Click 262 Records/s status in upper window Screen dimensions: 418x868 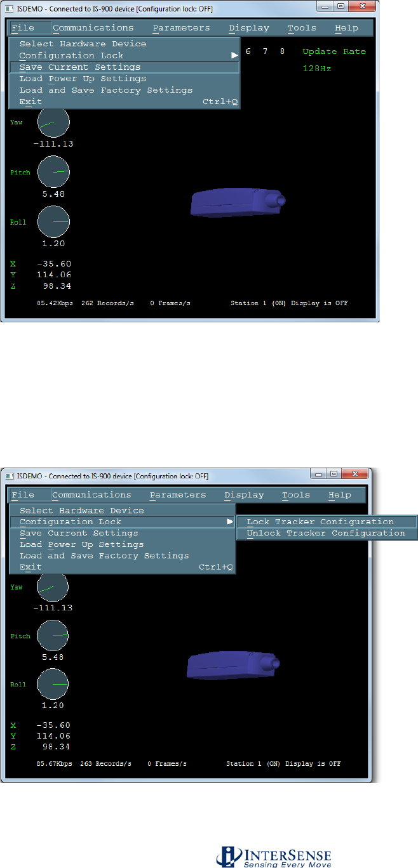106,303
